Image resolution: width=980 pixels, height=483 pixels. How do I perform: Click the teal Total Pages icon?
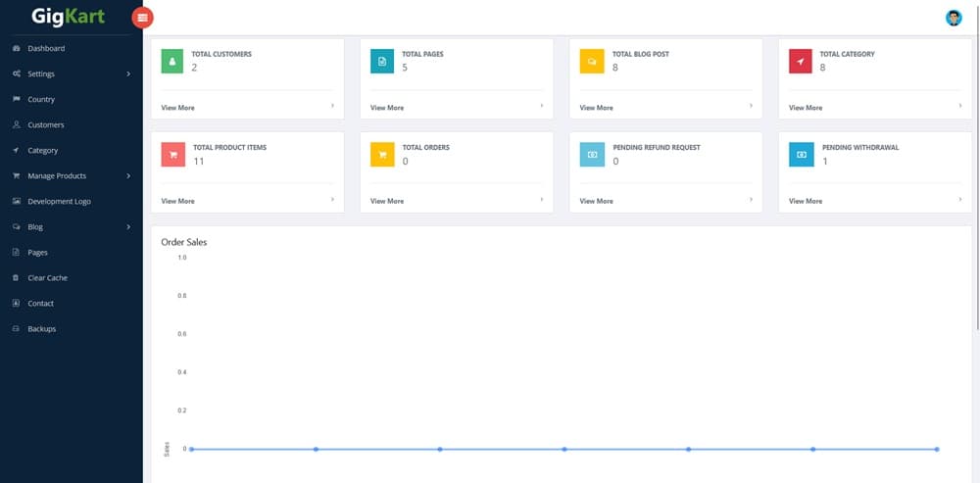coord(382,61)
